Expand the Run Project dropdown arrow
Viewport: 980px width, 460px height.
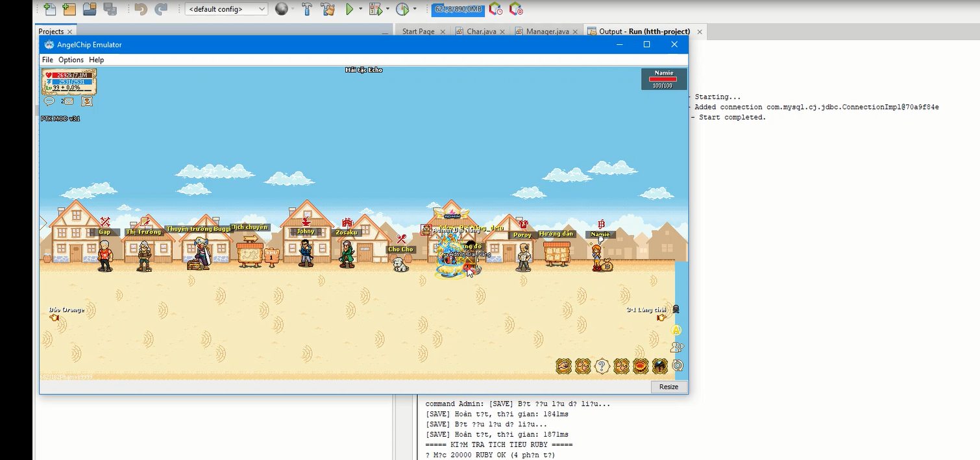pos(360,9)
